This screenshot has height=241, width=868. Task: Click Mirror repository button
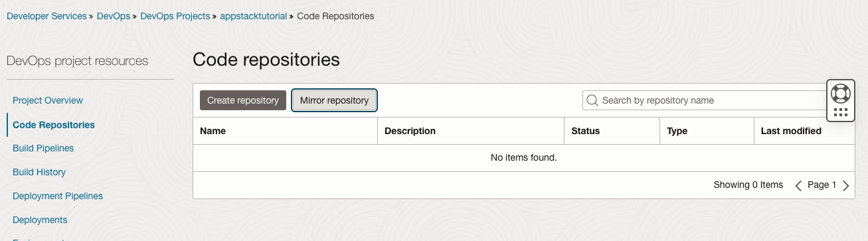tap(335, 100)
